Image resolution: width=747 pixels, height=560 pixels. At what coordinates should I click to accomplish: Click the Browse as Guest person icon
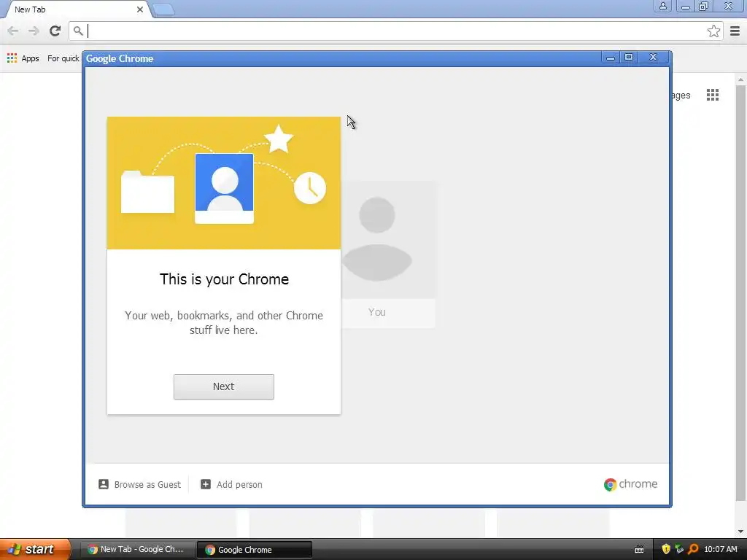point(104,484)
